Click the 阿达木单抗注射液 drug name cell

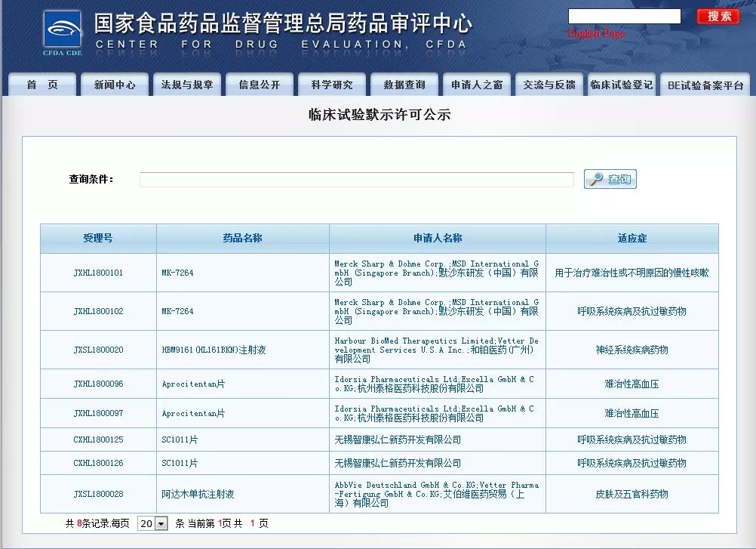pos(198,494)
